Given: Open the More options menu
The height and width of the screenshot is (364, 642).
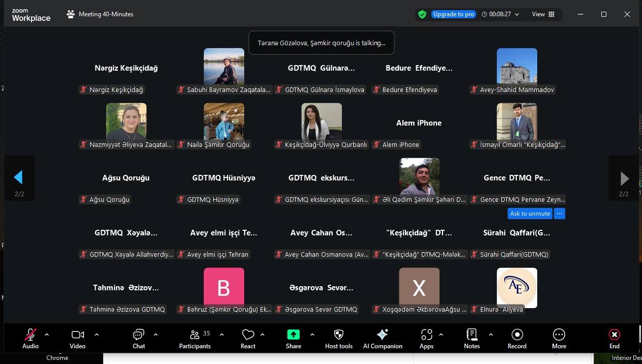Looking at the screenshot, I should pos(559,339).
